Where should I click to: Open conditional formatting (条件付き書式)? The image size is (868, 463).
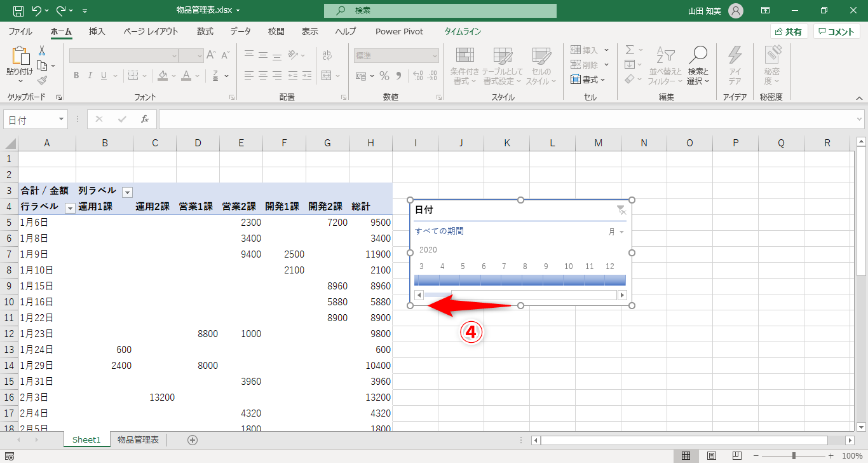pos(465,66)
